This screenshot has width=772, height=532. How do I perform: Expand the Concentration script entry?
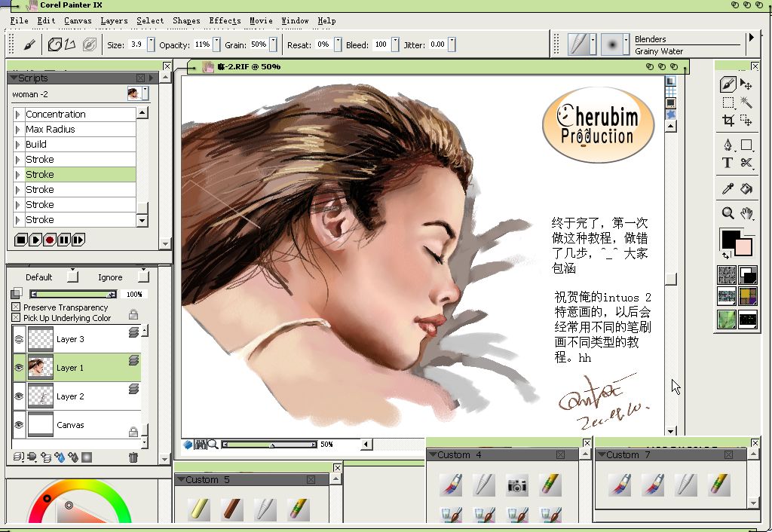coord(18,115)
